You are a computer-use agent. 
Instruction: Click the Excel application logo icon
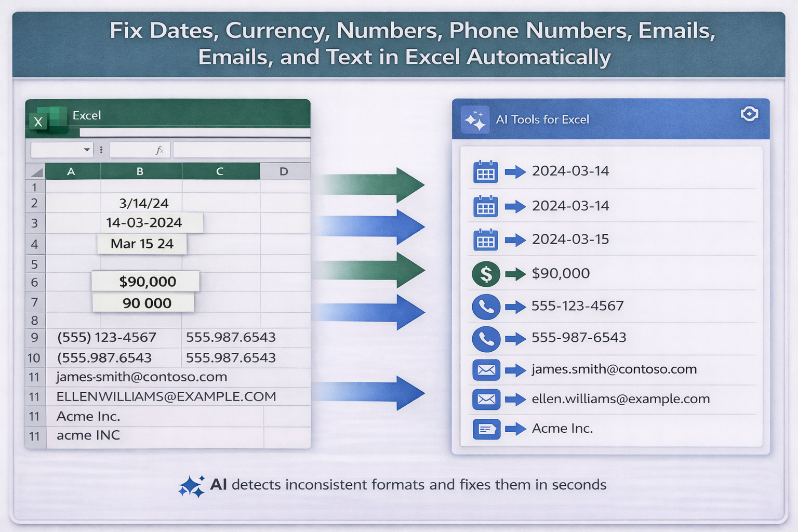point(49,118)
